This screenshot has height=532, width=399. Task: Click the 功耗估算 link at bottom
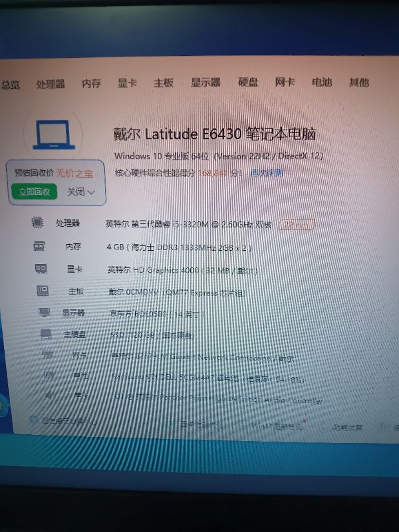(x=347, y=428)
